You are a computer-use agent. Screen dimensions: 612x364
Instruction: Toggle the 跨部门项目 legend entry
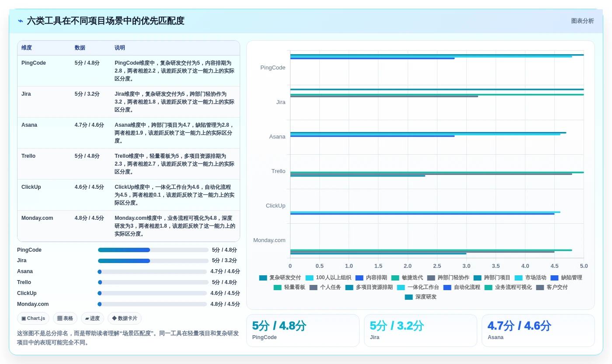(x=492, y=278)
